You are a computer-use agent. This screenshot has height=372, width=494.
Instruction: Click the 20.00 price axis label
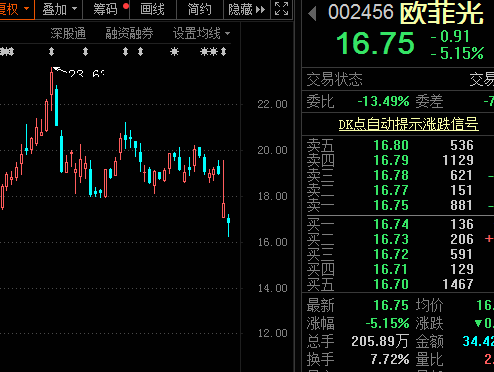point(272,150)
